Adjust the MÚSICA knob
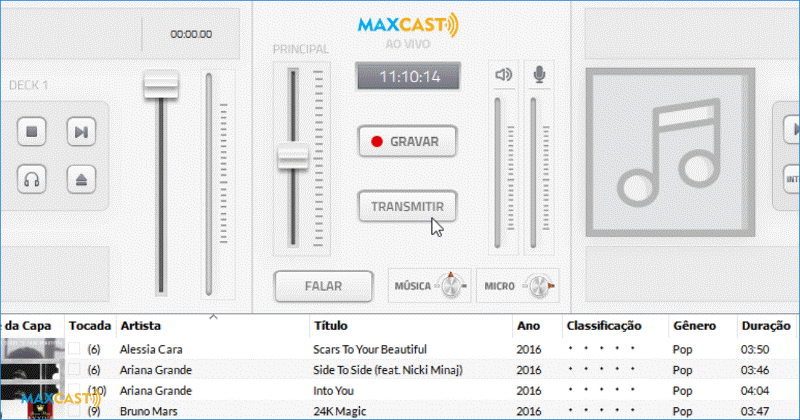This screenshot has width=800, height=420. (x=451, y=285)
